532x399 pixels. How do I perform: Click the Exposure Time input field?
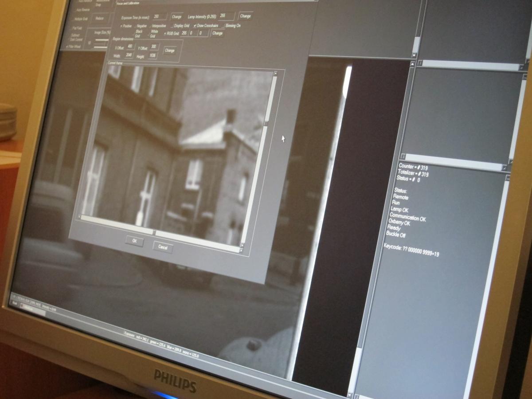point(159,16)
